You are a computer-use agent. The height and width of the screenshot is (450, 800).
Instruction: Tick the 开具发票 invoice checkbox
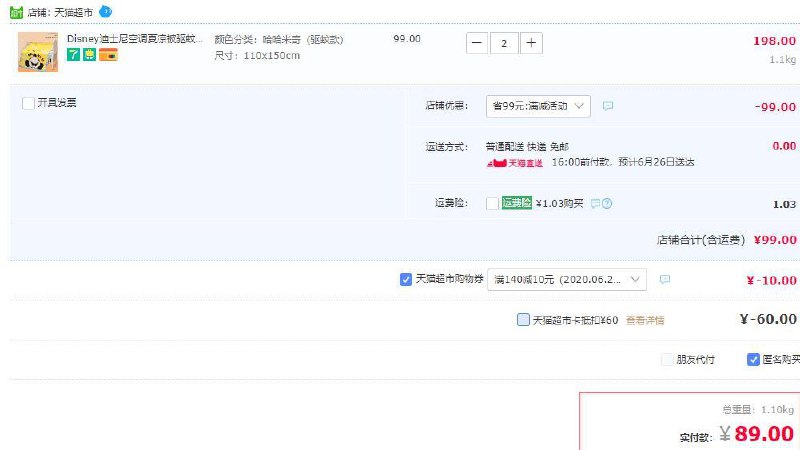click(x=29, y=103)
